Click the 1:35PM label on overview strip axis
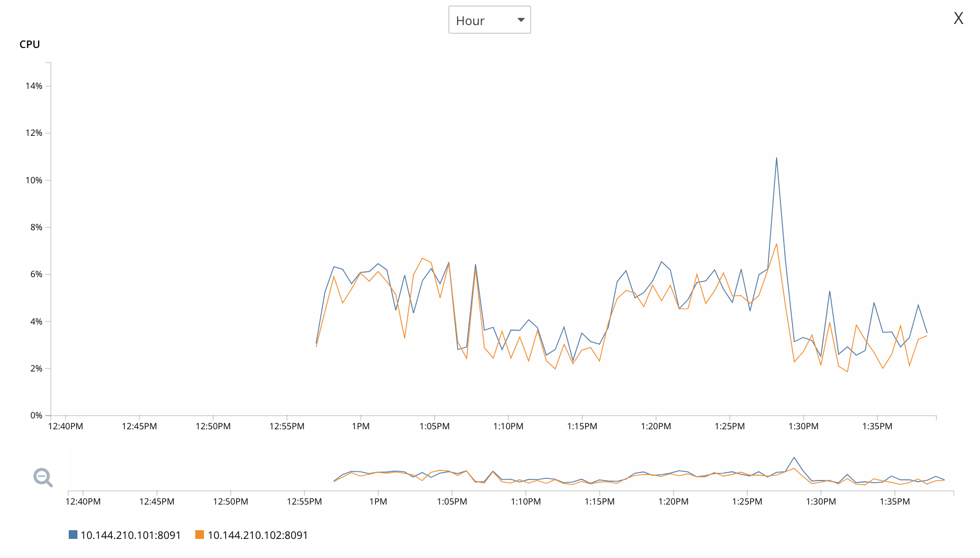The height and width of the screenshot is (558, 980). [894, 501]
